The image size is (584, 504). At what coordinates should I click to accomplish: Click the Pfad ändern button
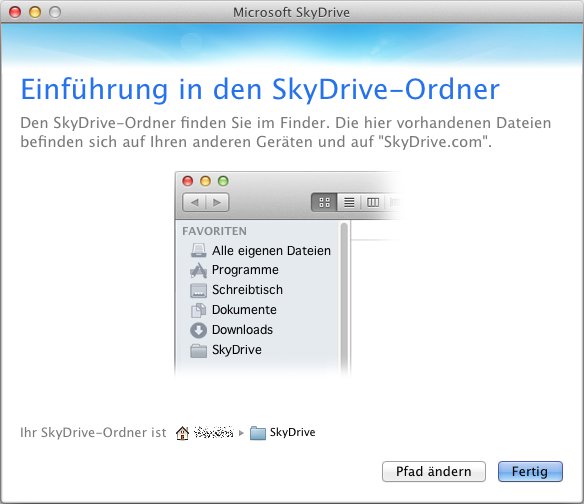tap(434, 471)
